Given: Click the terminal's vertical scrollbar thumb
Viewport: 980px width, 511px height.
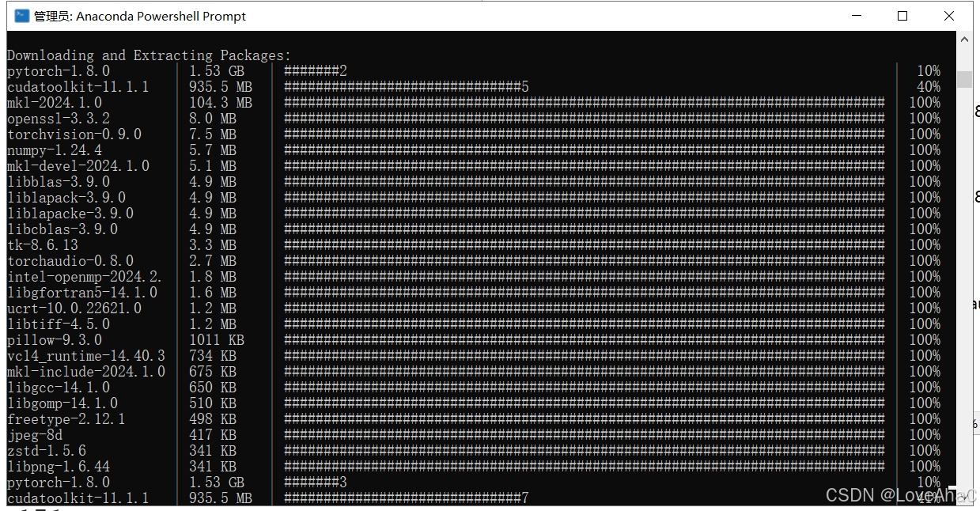Looking at the screenshot, I should coord(965,79).
